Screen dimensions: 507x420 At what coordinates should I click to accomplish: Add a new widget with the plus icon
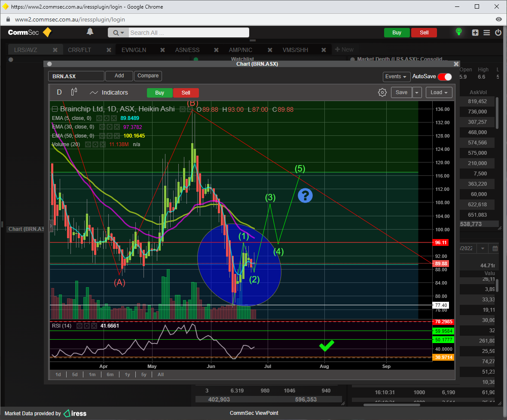click(x=475, y=32)
